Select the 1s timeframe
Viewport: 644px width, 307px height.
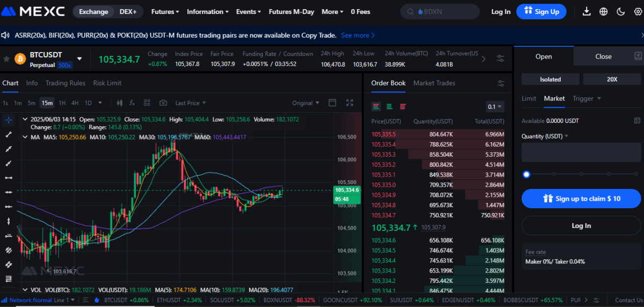5,103
